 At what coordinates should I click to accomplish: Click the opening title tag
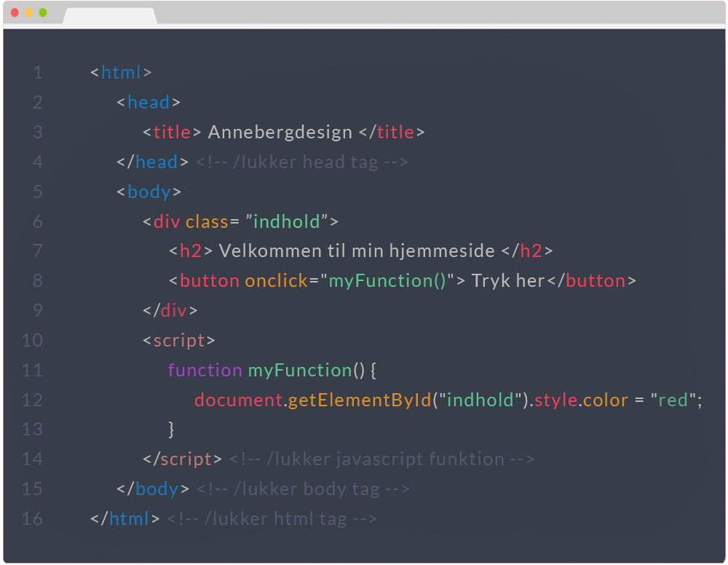[172, 133]
